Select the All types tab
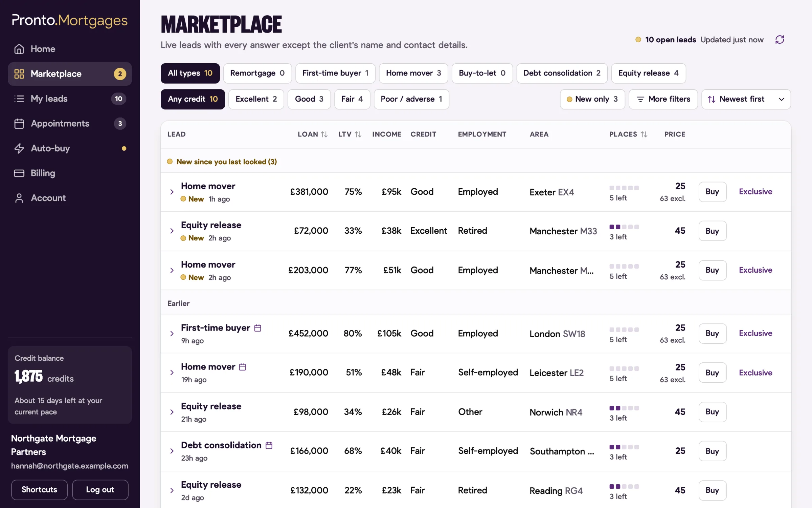The width and height of the screenshot is (812, 508). click(x=190, y=73)
